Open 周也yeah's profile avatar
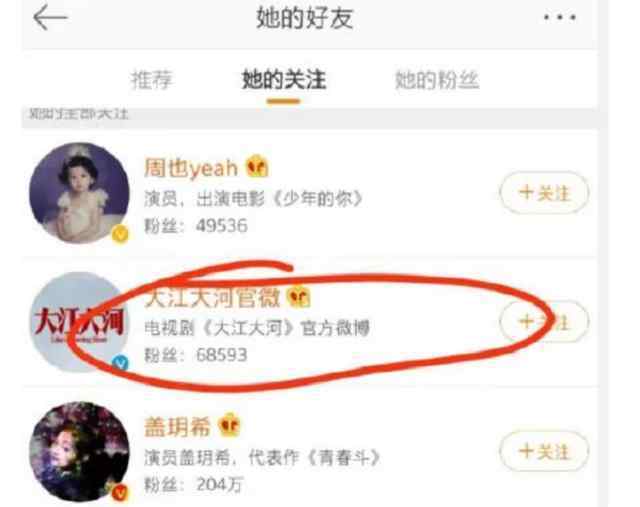Image resolution: width=640 pixels, height=507 pixels. 79,193
